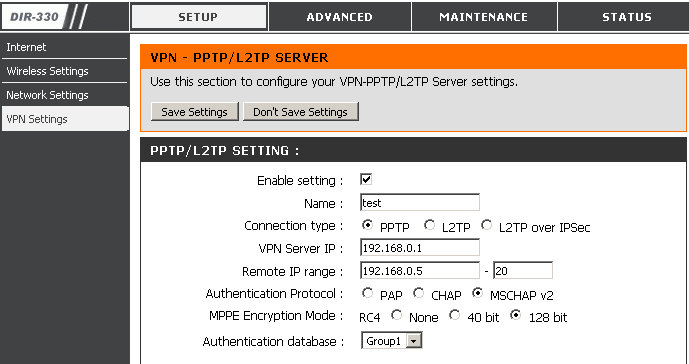The height and width of the screenshot is (364, 689).
Task: Set MPPE encryption to 40 bit
Action: [455, 315]
